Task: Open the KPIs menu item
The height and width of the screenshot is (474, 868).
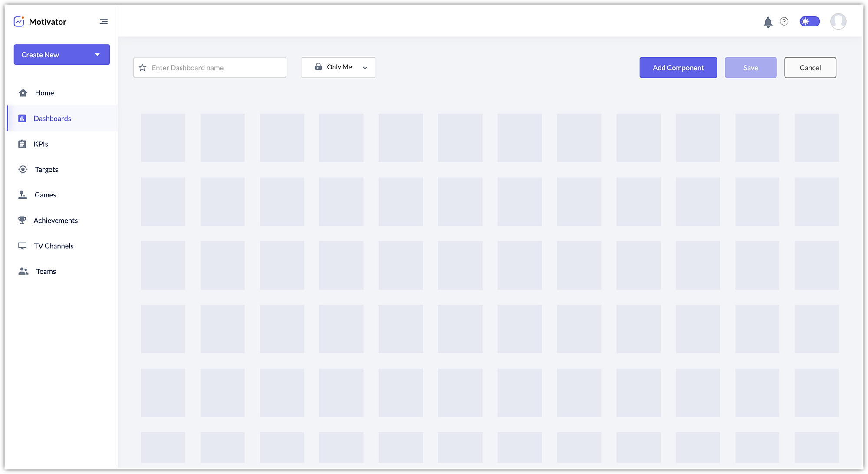Action: [41, 144]
